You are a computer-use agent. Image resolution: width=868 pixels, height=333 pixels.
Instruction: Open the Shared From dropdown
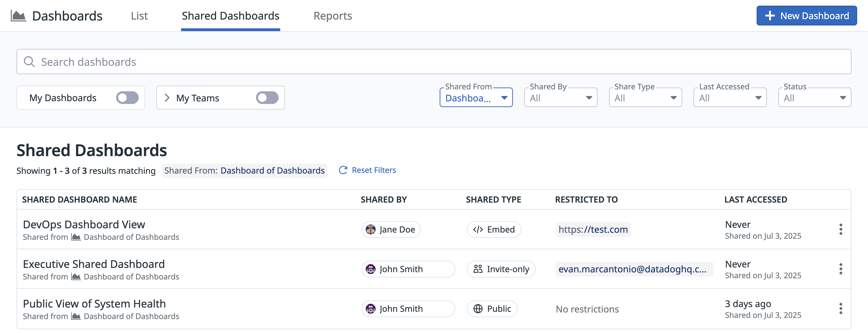476,97
